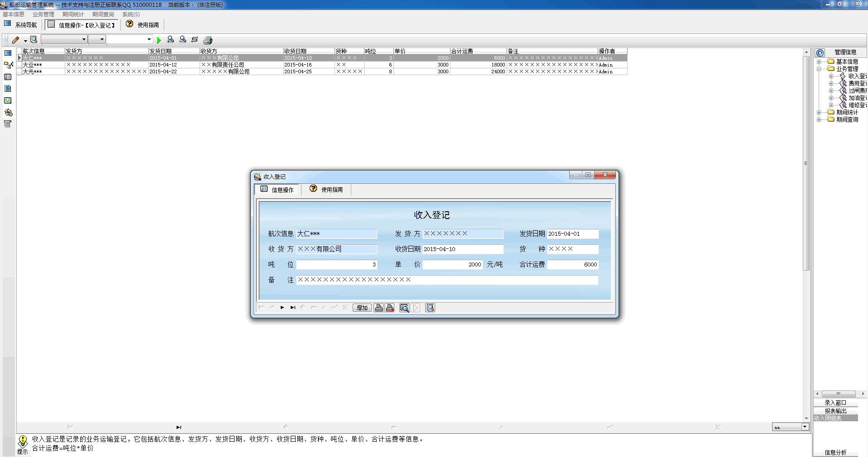This screenshot has width=868, height=457.
Task: Expand the 基本信息 folder in the right tree
Action: (x=819, y=62)
